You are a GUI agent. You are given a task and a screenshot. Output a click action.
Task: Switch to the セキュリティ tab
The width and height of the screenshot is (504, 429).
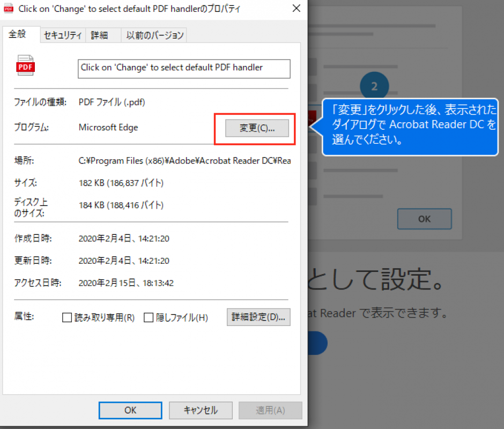tap(62, 34)
